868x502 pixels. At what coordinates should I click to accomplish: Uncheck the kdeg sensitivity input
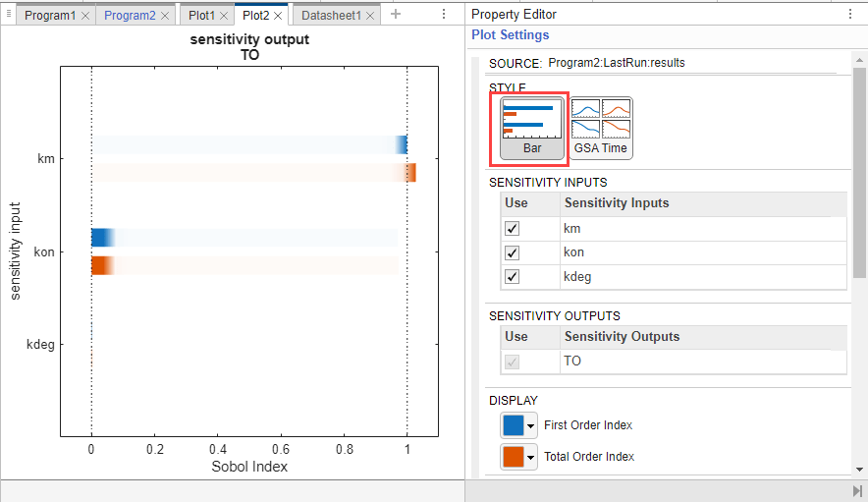512,276
